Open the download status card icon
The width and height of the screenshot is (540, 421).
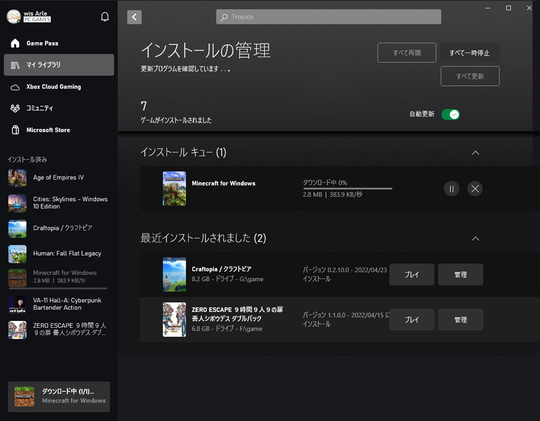pos(24,397)
